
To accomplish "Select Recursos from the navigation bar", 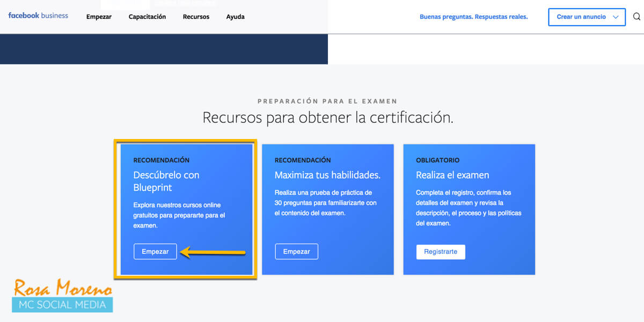I will coord(196,17).
